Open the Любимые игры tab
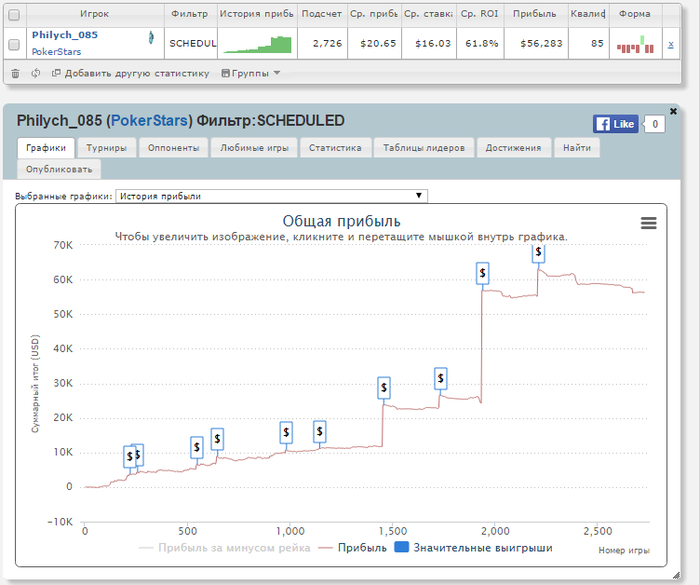Image resolution: width=700 pixels, height=585 pixels. coord(254,148)
